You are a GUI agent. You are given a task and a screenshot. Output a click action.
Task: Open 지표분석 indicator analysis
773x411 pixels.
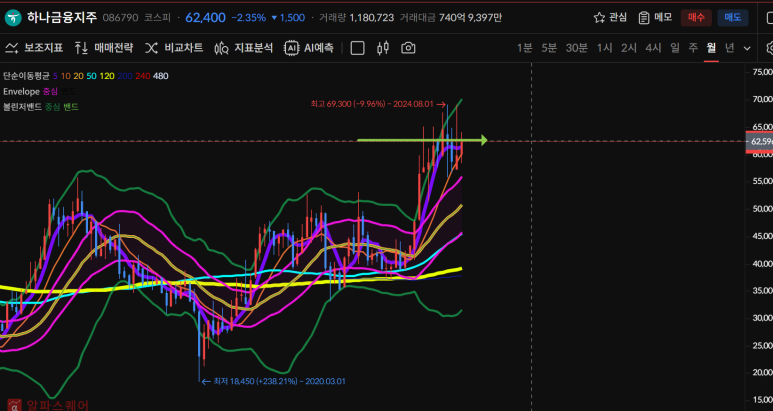[244, 48]
